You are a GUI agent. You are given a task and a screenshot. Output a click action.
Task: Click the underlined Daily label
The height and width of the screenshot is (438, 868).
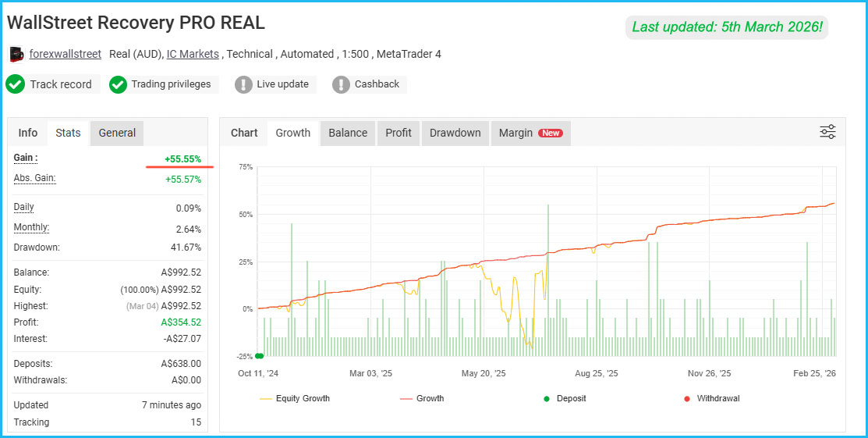24,208
